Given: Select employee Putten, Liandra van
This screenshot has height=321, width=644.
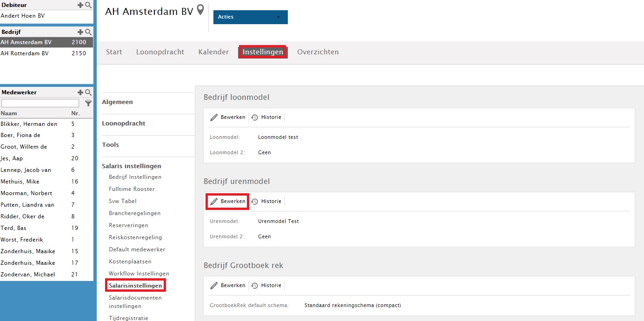Looking at the screenshot, I should [x=46, y=205].
